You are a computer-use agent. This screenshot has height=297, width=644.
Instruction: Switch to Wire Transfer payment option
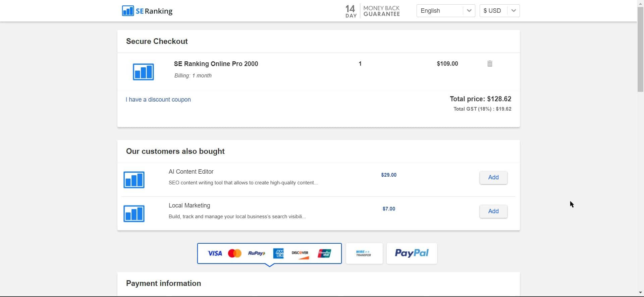tap(364, 253)
